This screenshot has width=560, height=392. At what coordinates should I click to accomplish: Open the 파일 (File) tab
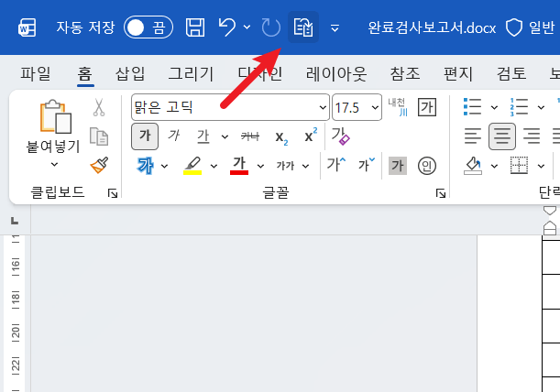pos(36,73)
